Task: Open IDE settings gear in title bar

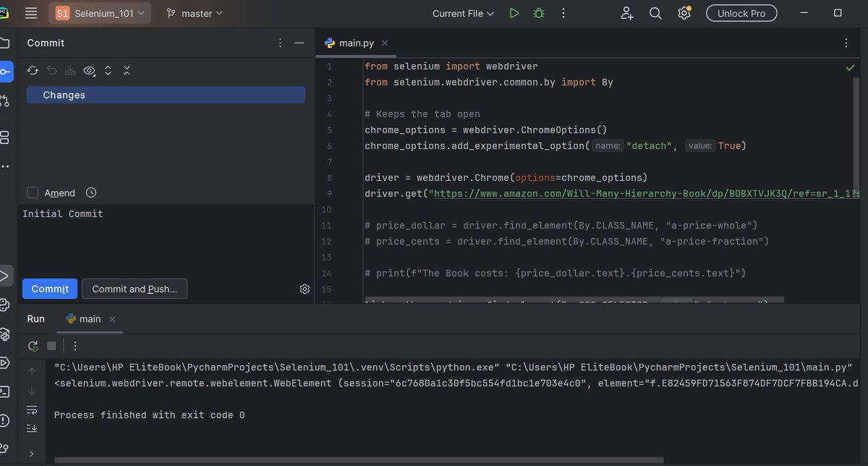Action: 684,13
